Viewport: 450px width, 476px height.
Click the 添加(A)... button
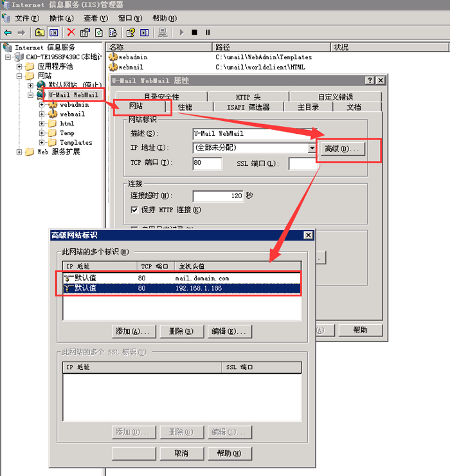point(134,331)
